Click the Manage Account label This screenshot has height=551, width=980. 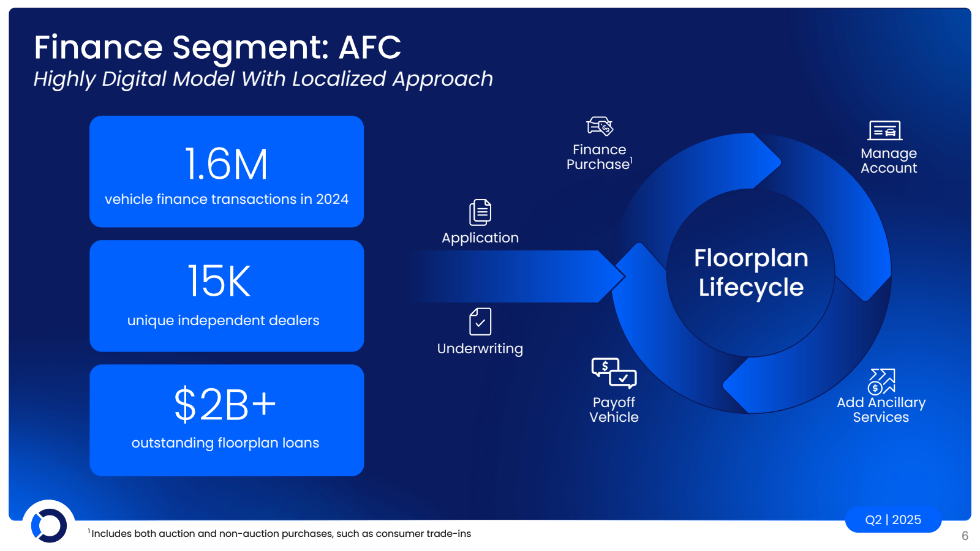pos(889,161)
